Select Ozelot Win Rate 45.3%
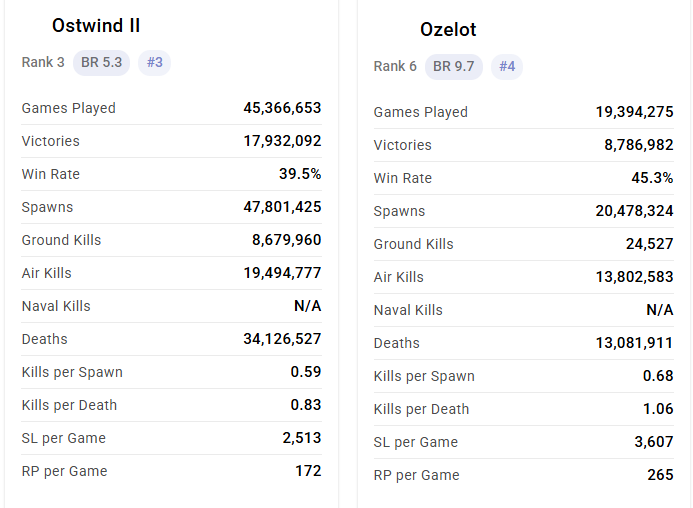Viewport: 693px width, 508px height. tap(652, 178)
